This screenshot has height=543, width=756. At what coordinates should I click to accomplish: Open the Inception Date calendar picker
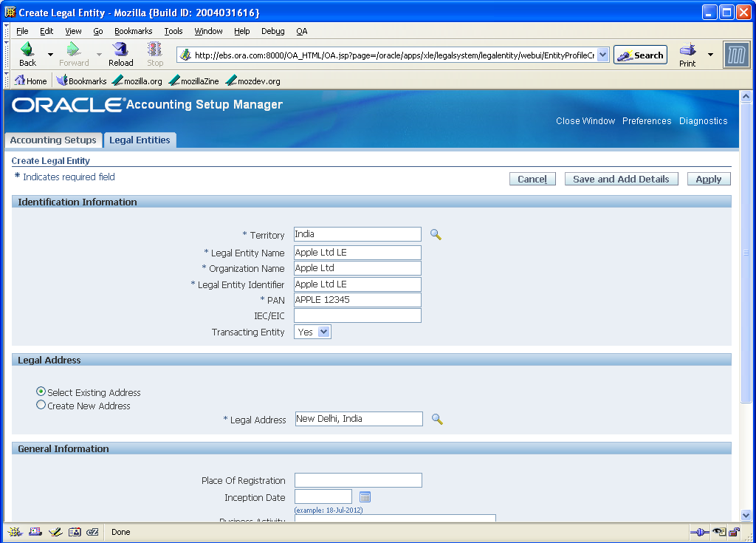tap(365, 496)
